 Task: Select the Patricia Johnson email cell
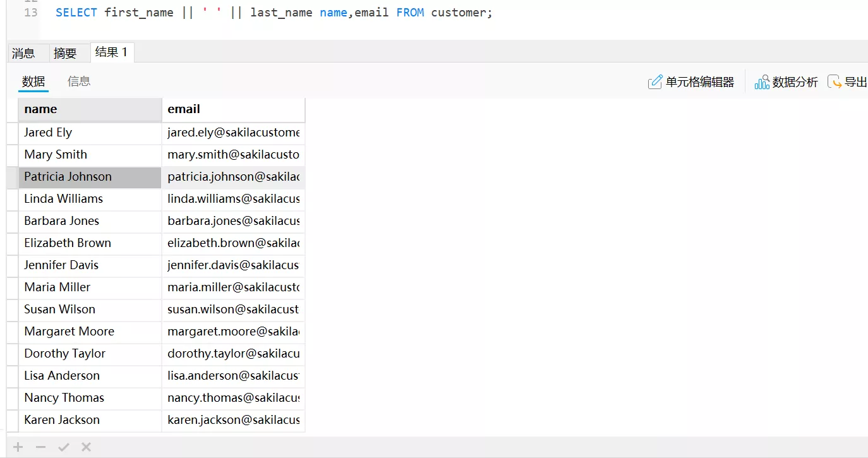click(x=233, y=177)
